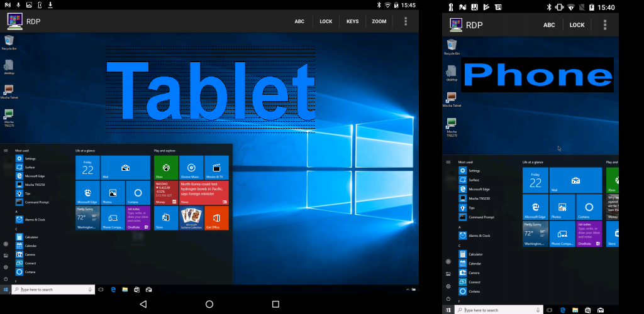Select Recycle Bin icon on tablet desktop
This screenshot has height=314, width=644.
click(x=9, y=43)
